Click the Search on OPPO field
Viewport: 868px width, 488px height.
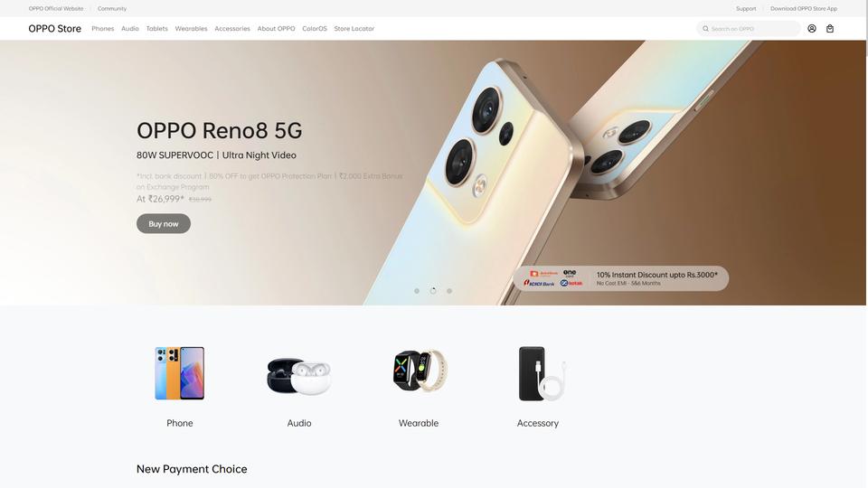coord(749,29)
